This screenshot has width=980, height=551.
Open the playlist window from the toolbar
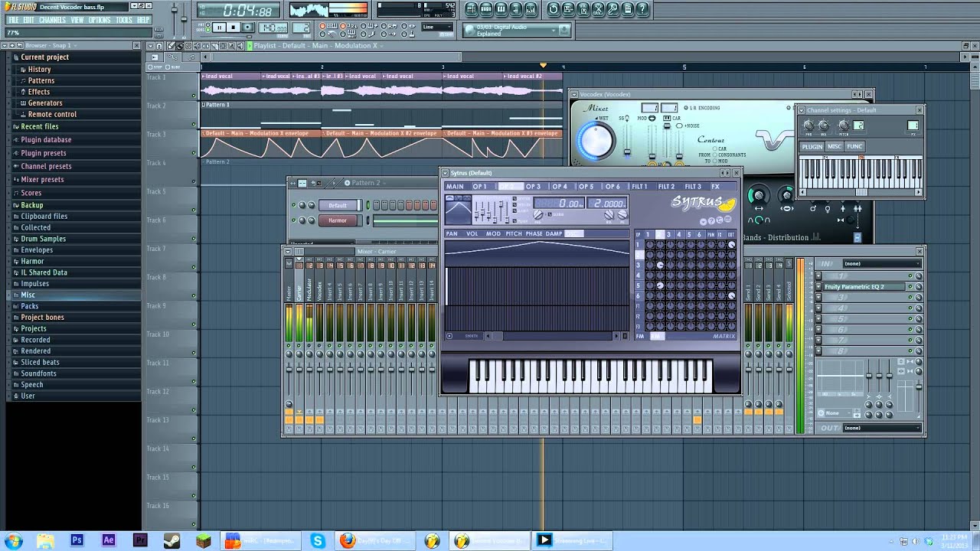472,9
